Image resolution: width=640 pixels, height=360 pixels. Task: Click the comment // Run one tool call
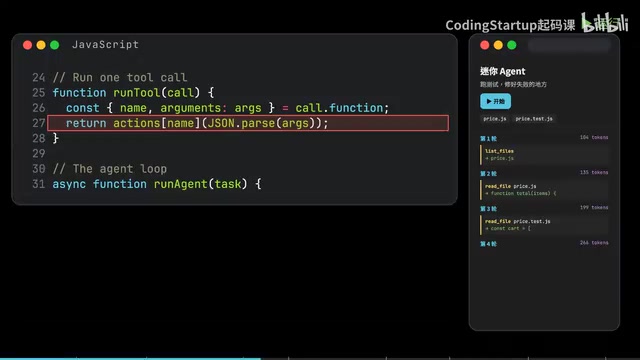click(120, 78)
